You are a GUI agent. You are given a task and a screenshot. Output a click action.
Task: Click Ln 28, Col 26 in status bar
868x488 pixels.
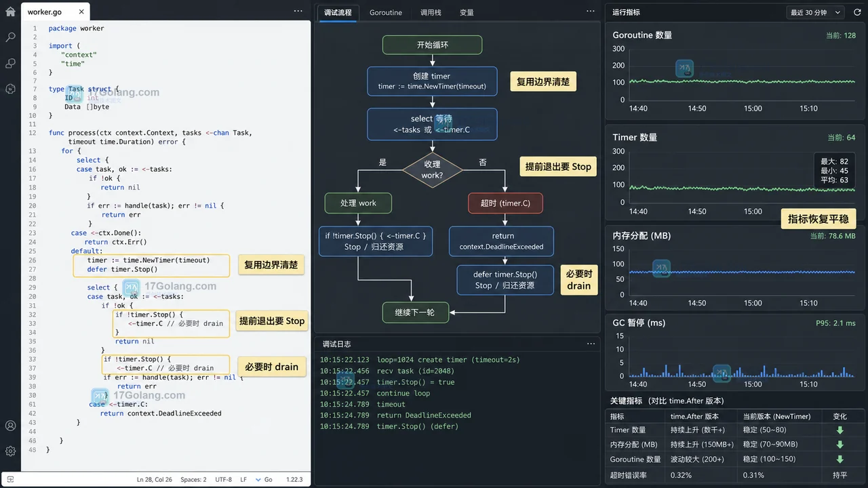click(155, 479)
